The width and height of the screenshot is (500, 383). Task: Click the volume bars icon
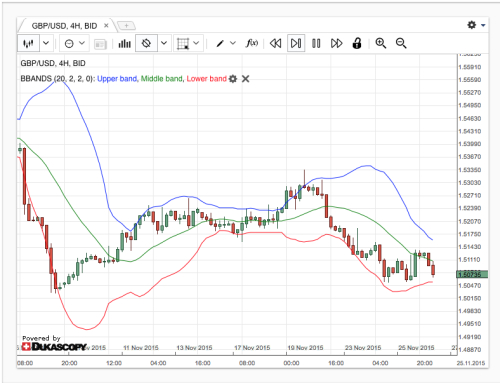click(x=125, y=43)
